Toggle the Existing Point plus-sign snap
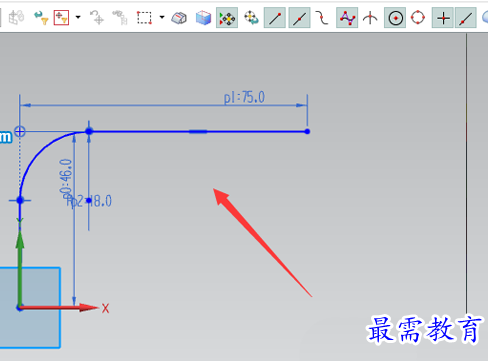The image size is (490, 361). point(443,18)
